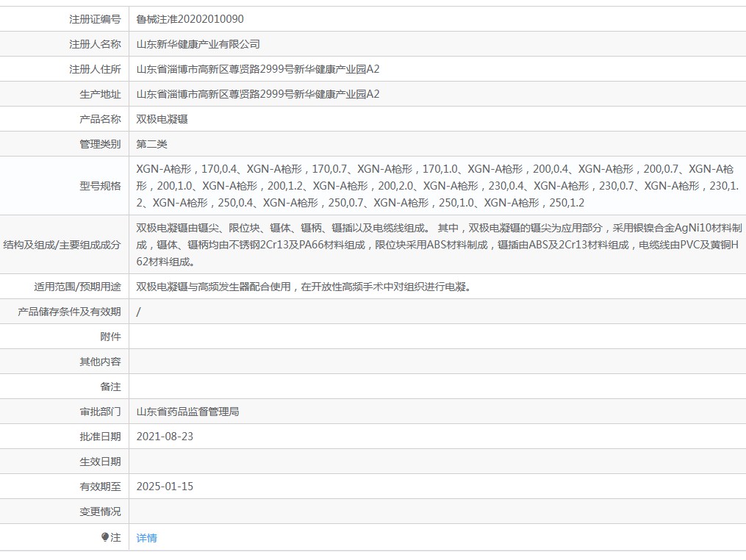Select the approving department 山东省药品监督管理局
The image size is (746, 560).
(187, 412)
